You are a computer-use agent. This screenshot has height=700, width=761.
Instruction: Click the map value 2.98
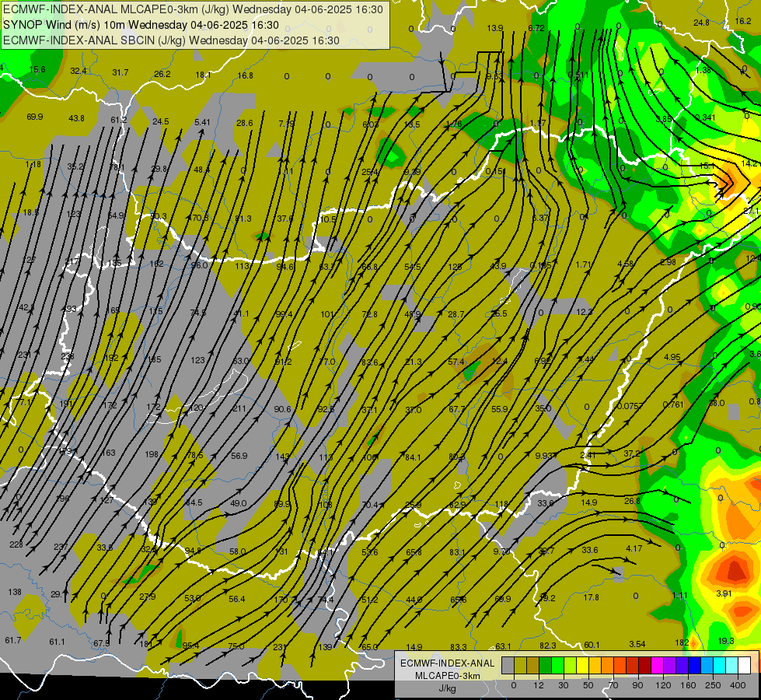pyautogui.click(x=668, y=262)
